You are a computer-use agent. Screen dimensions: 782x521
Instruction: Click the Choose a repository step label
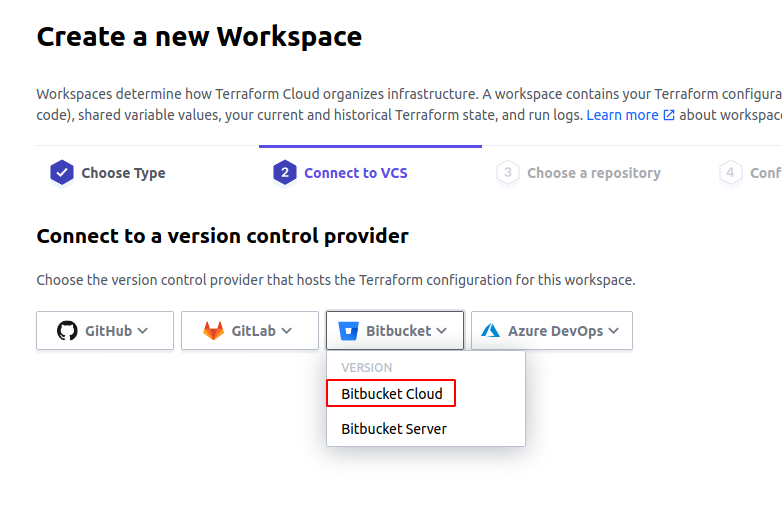[x=594, y=173]
